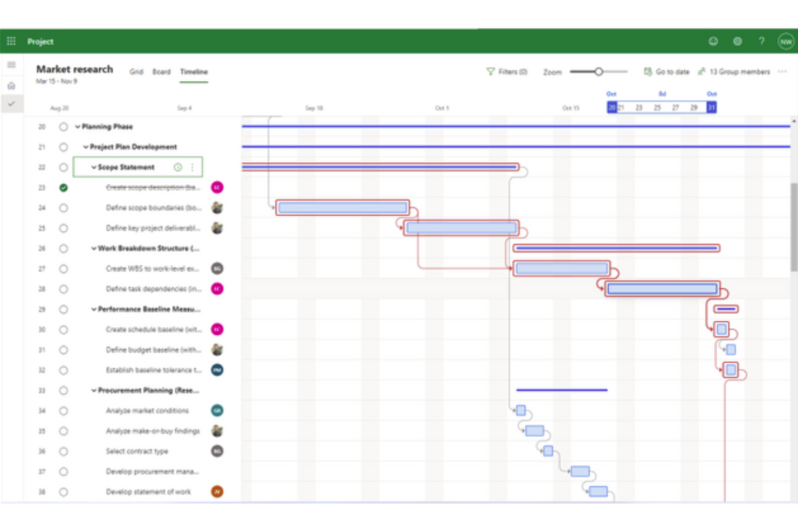Switch to the Board tab
The height and width of the screenshot is (532, 798).
[x=161, y=72]
